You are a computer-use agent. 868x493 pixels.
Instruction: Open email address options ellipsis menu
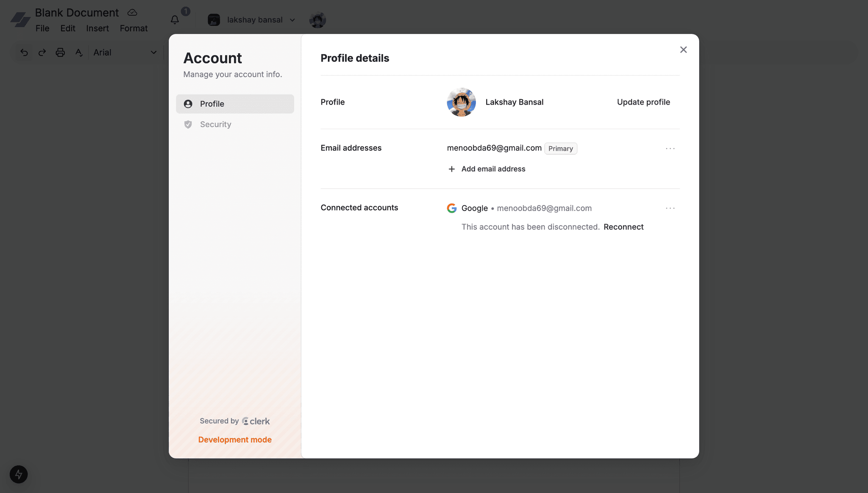click(670, 148)
